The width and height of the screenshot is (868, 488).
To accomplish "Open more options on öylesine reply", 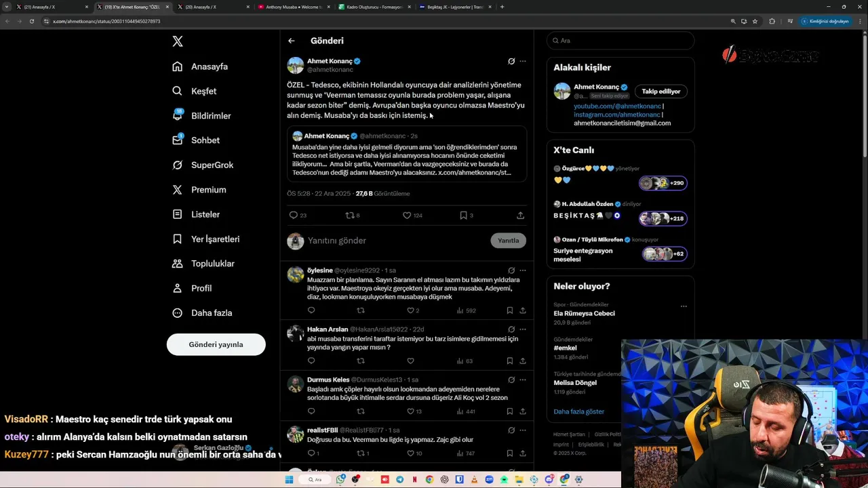I will pos(522,270).
